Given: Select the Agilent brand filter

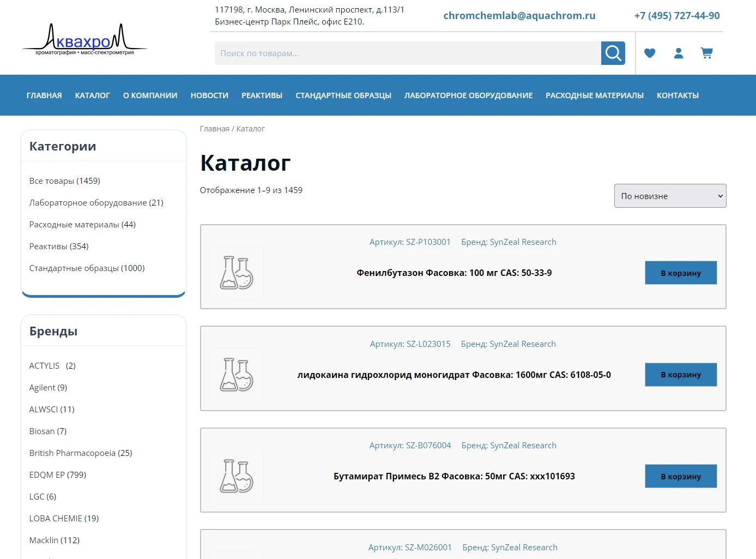Looking at the screenshot, I should tap(48, 388).
